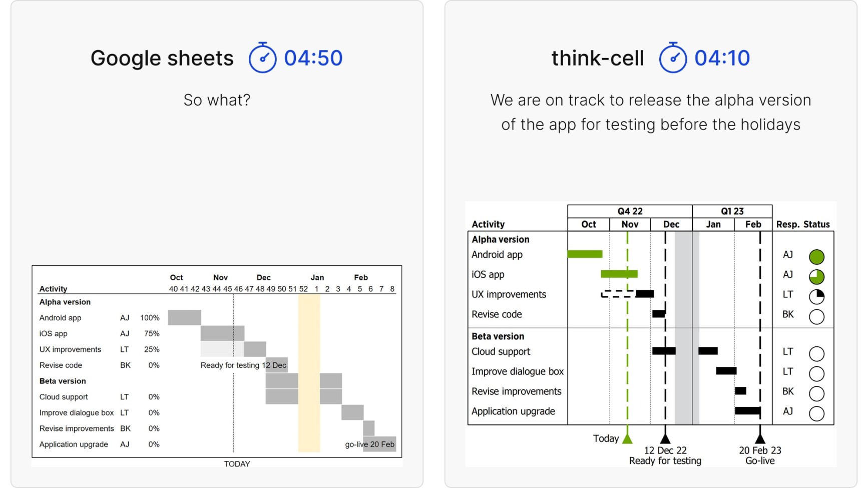868x488 pixels.
Task: Click the empty Application upgrade status circle
Action: [816, 413]
